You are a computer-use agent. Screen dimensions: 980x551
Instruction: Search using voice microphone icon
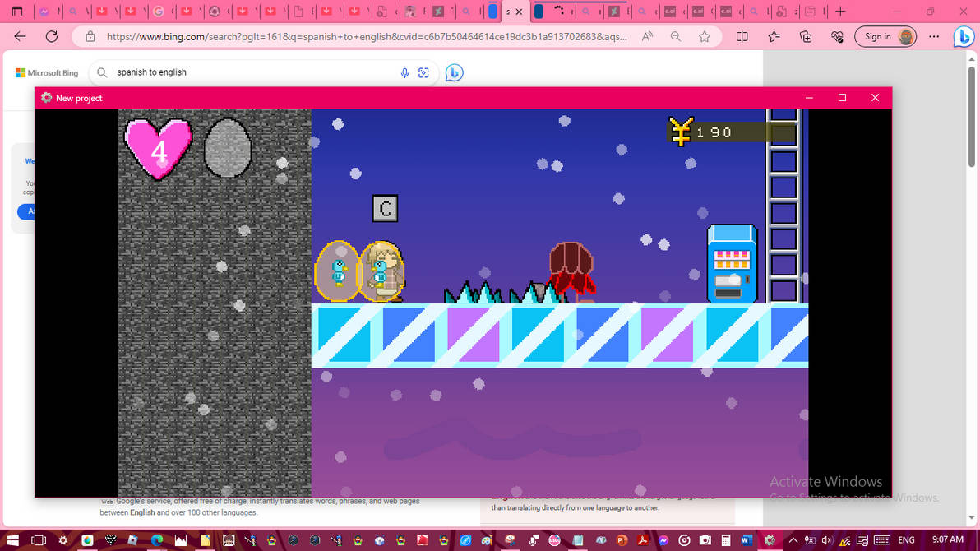[x=404, y=73]
